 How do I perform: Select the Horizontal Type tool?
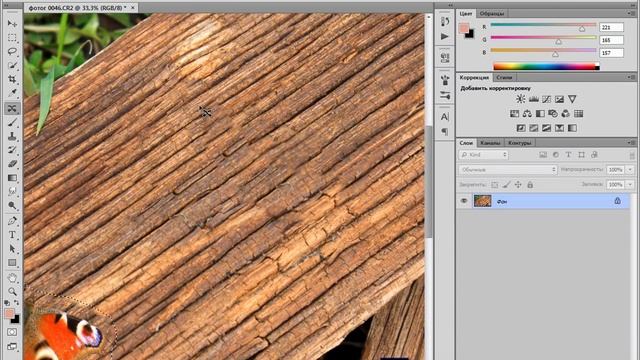12,235
